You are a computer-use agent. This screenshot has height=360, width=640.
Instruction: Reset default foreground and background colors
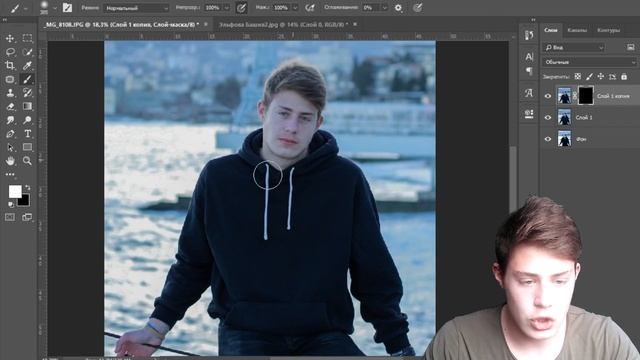(x=11, y=204)
